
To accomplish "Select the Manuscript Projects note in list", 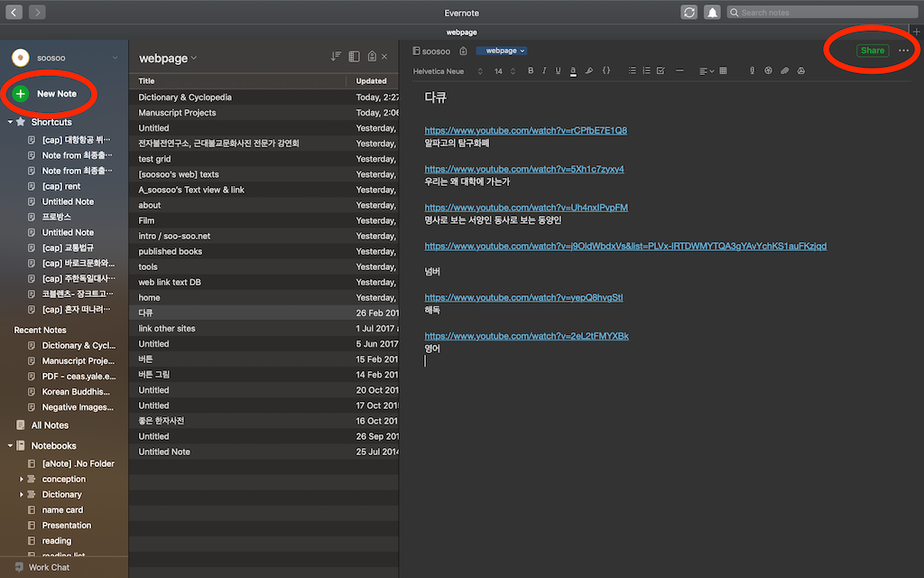I will (264, 113).
